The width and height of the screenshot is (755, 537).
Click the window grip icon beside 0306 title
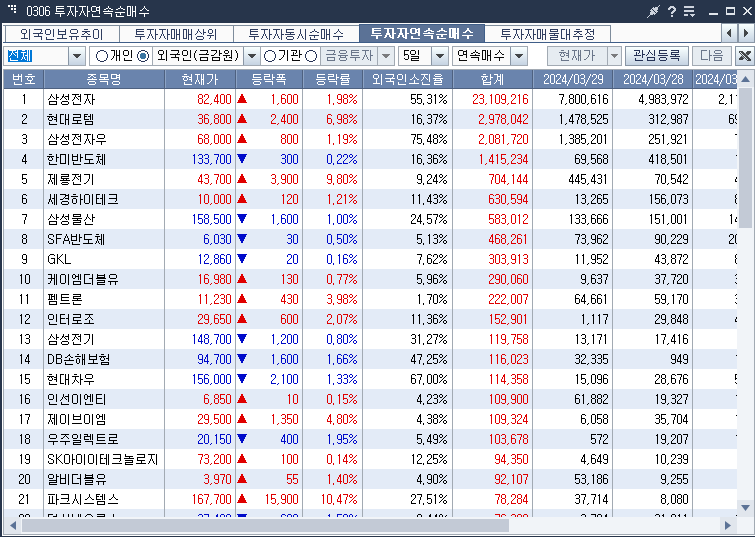(x=13, y=9)
